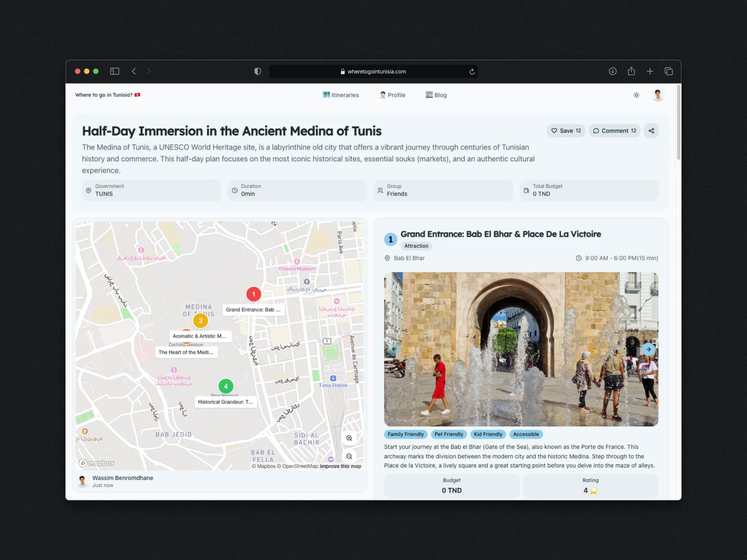Click the clock icon next to Duration
Screen dimensions: 747x560
234,190
